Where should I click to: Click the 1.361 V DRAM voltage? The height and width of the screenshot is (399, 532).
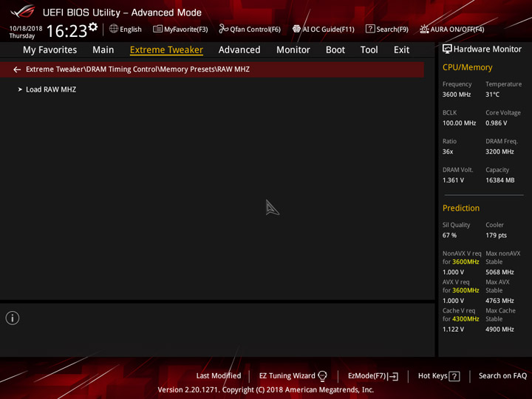click(x=453, y=180)
